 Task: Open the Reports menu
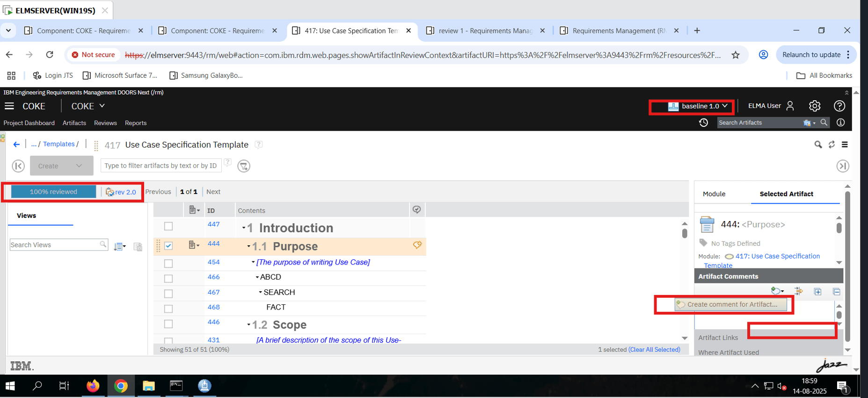point(136,123)
